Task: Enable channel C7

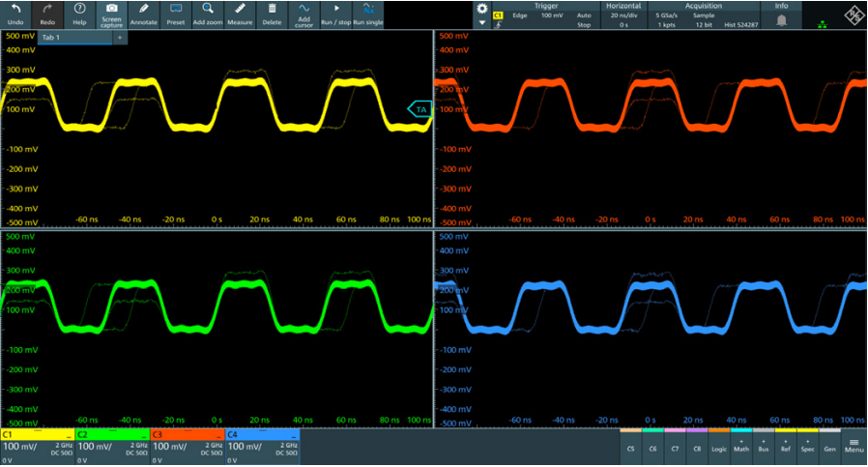Action: pos(675,447)
